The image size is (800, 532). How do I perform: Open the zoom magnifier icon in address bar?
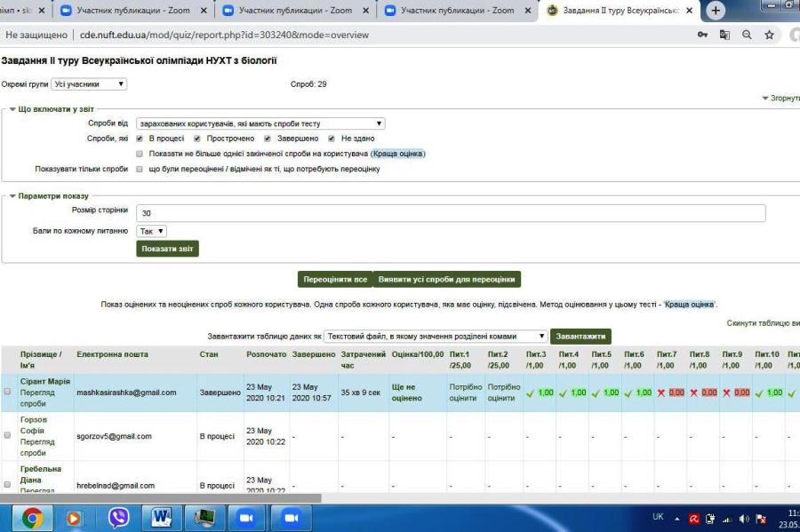coord(747,35)
